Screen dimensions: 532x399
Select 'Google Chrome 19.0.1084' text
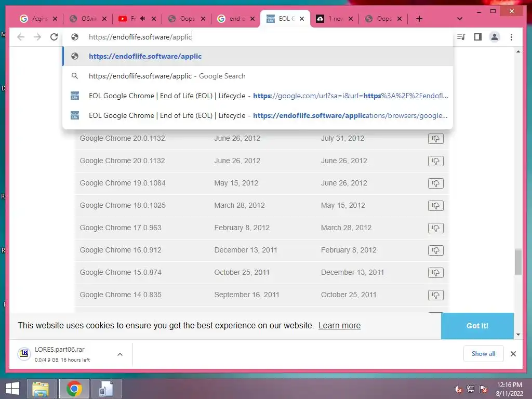[123, 183]
